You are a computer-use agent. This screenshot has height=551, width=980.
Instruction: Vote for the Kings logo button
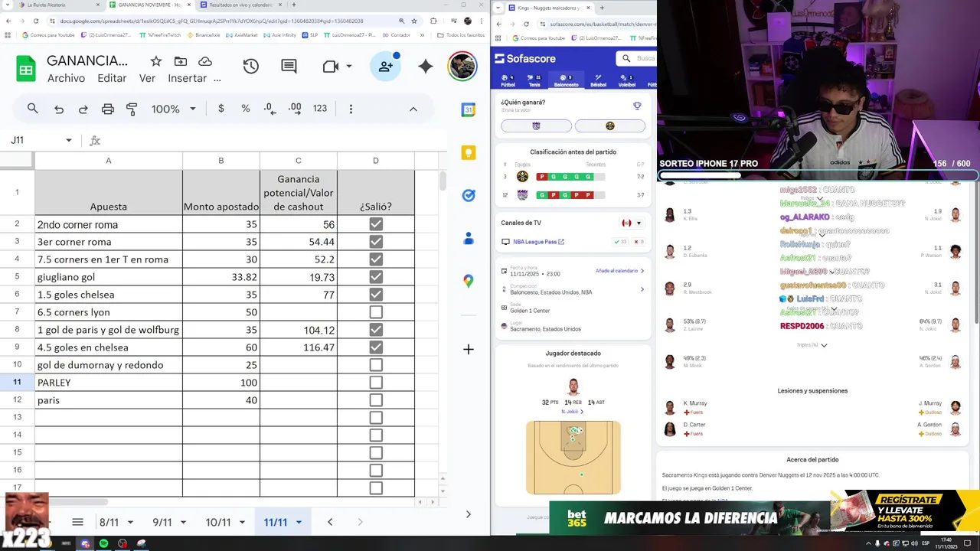coord(536,126)
